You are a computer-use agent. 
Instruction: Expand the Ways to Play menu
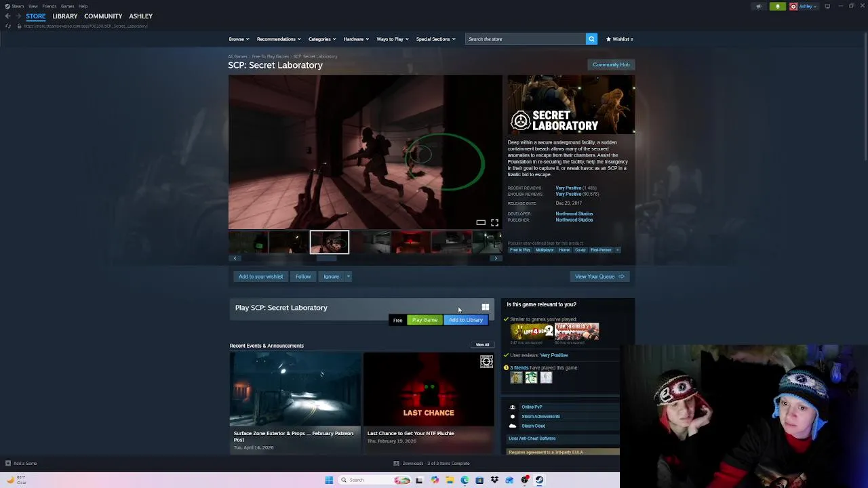coord(393,39)
